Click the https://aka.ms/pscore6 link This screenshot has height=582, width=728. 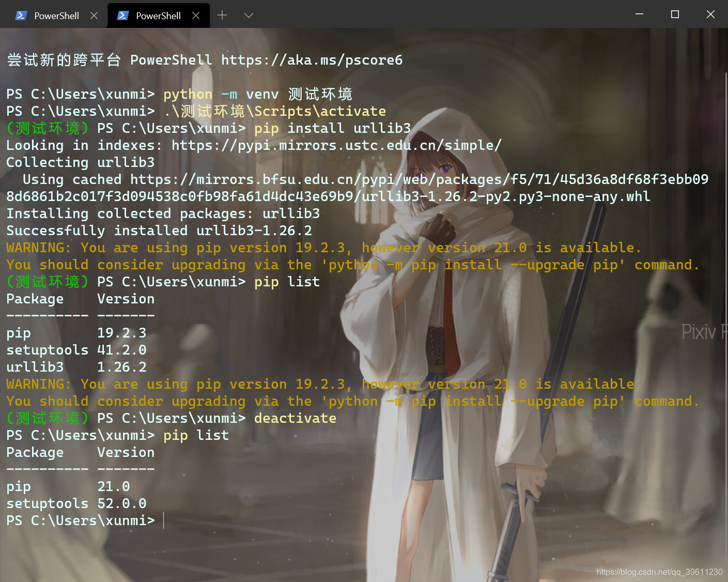tap(312, 60)
